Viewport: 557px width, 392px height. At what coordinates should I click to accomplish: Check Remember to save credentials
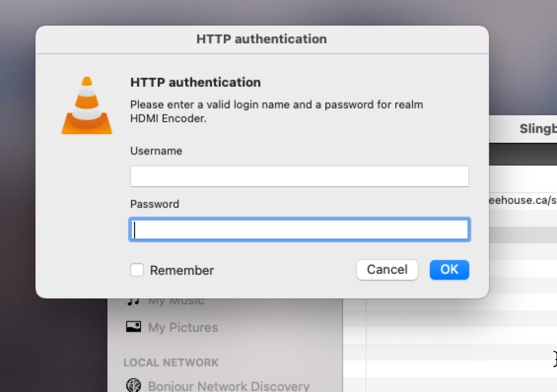[x=137, y=270]
